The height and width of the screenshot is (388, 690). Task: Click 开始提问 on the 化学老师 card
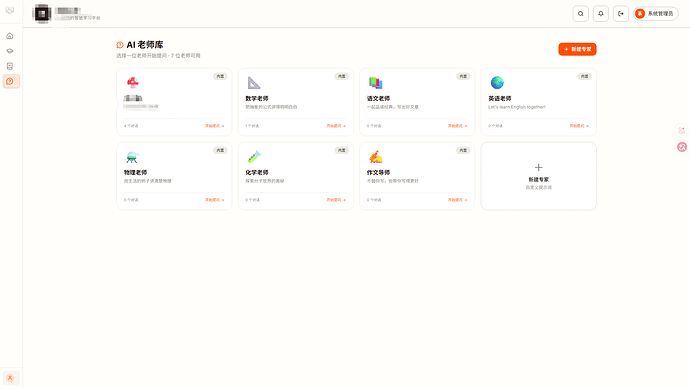(x=336, y=200)
